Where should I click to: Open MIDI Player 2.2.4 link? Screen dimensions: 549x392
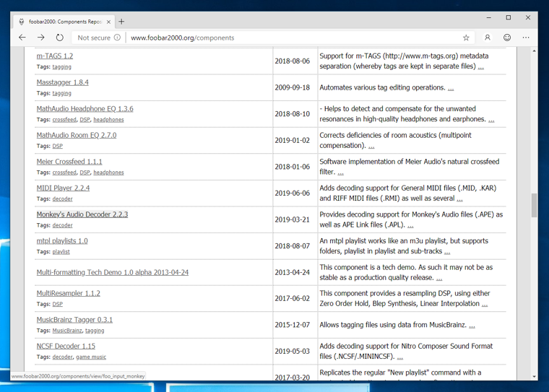(x=63, y=188)
